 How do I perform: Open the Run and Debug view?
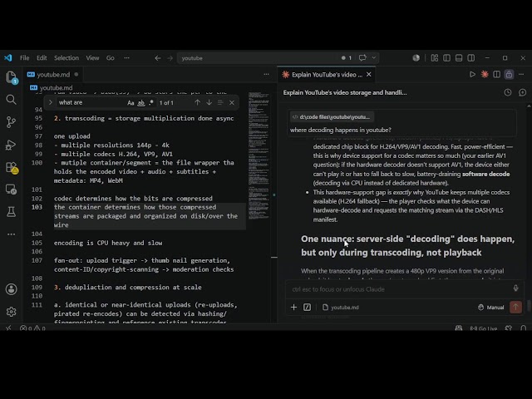click(11, 145)
